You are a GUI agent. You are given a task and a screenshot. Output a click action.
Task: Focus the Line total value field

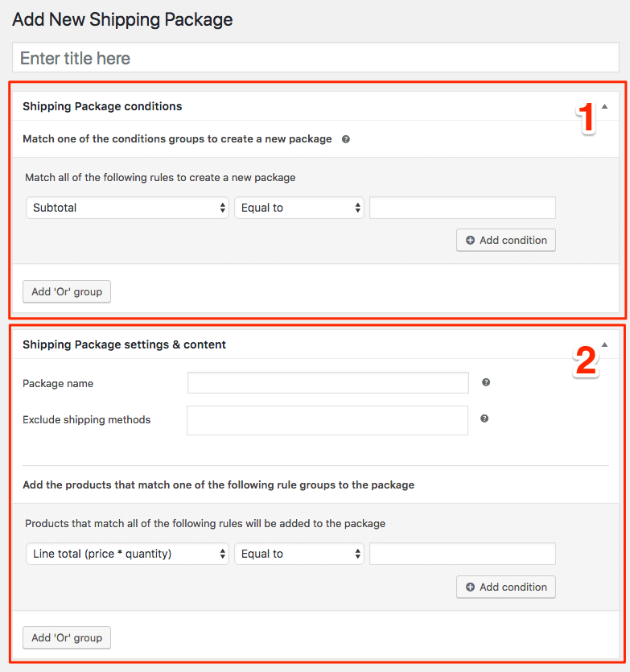pyautogui.click(x=463, y=554)
